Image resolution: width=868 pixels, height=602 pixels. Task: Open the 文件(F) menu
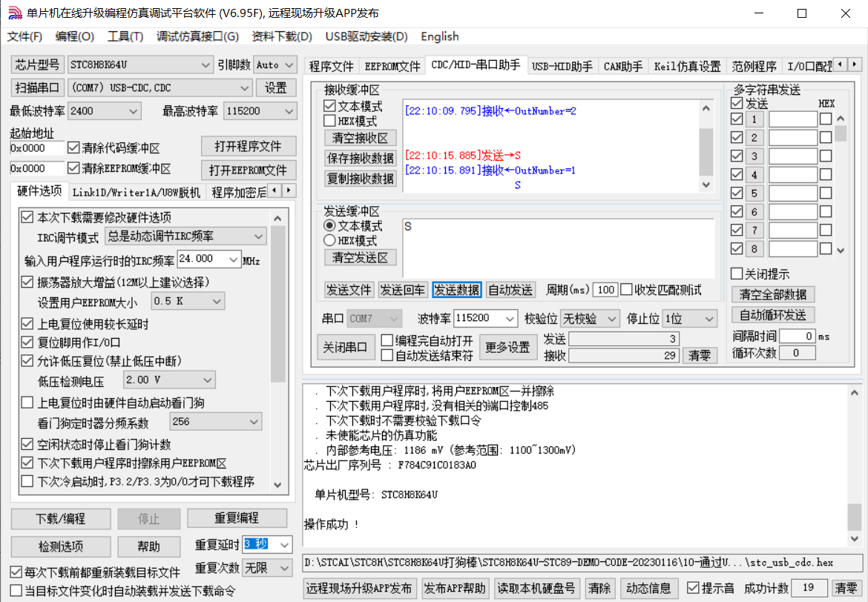click(x=24, y=36)
